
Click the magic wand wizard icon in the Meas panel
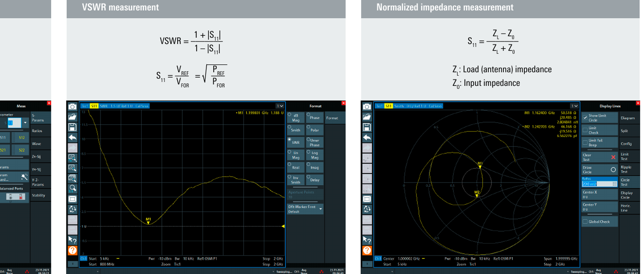[24, 177]
